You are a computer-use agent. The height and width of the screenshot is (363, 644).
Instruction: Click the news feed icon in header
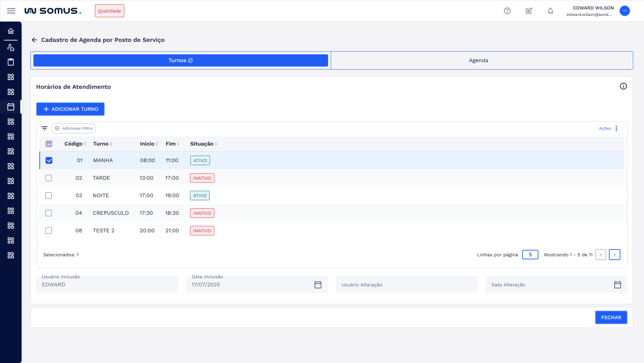pyautogui.click(x=529, y=11)
